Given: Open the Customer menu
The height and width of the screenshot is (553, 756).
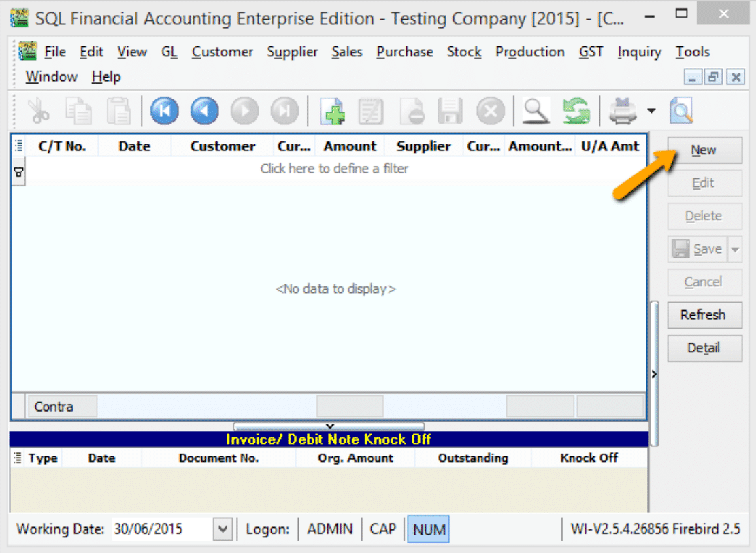Looking at the screenshot, I should [x=222, y=52].
